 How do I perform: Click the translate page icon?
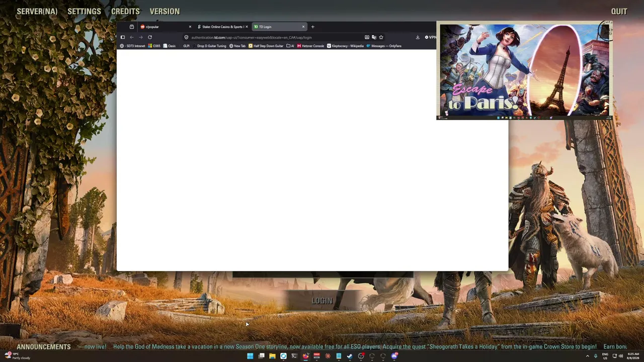click(374, 37)
